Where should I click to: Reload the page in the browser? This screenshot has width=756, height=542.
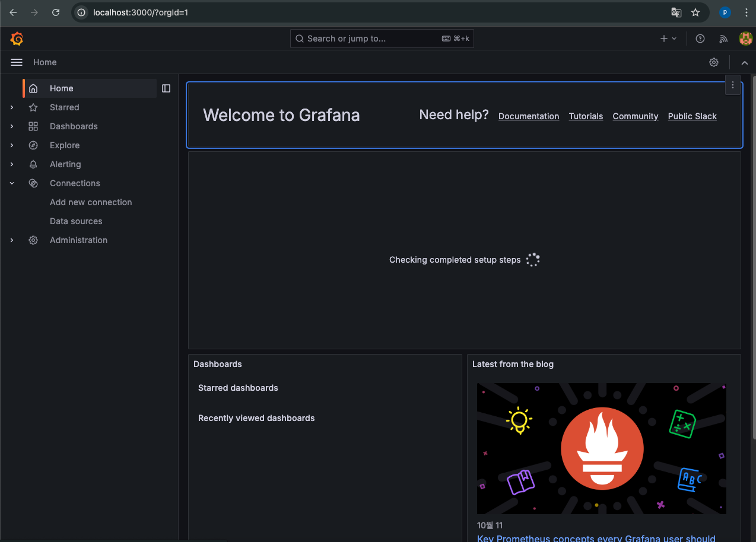coord(56,12)
